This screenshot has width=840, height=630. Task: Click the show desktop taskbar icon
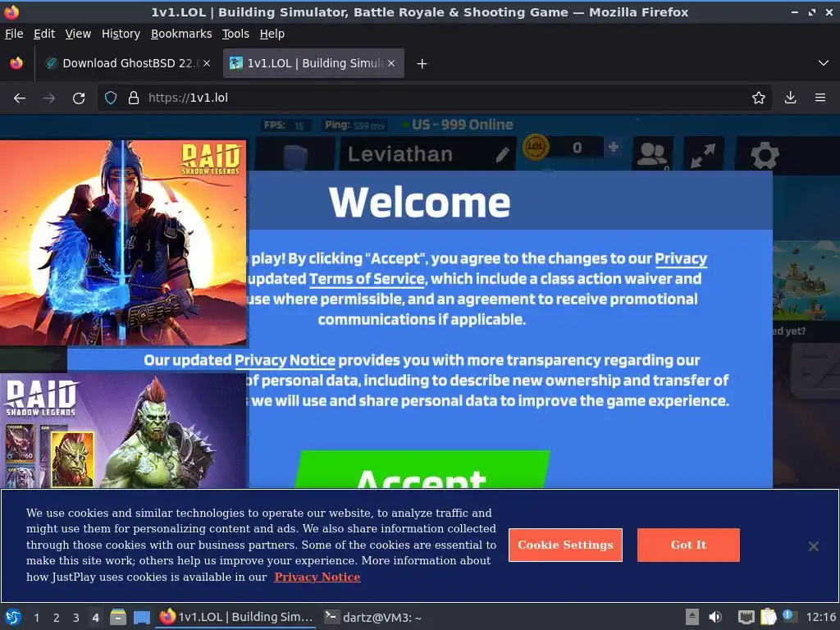click(x=141, y=617)
